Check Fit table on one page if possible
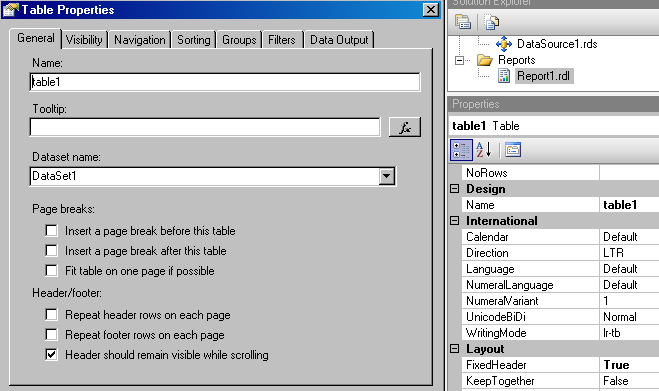The height and width of the screenshot is (391, 659). coord(51,270)
